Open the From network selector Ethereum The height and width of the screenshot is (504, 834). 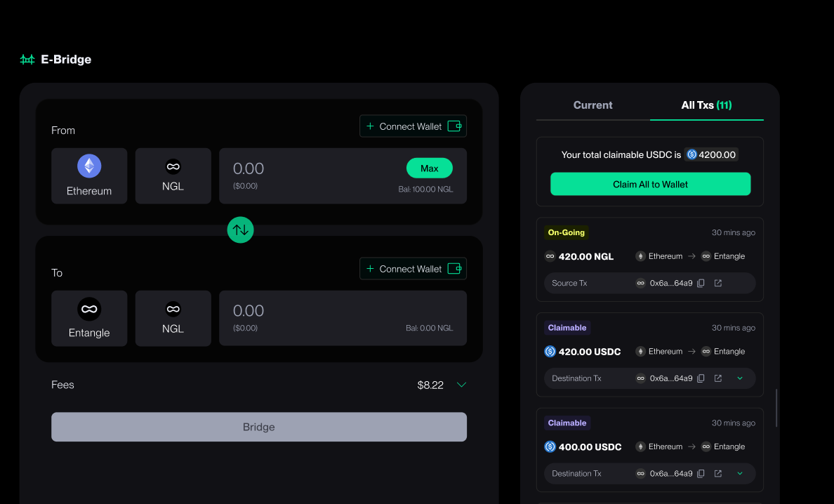(89, 175)
